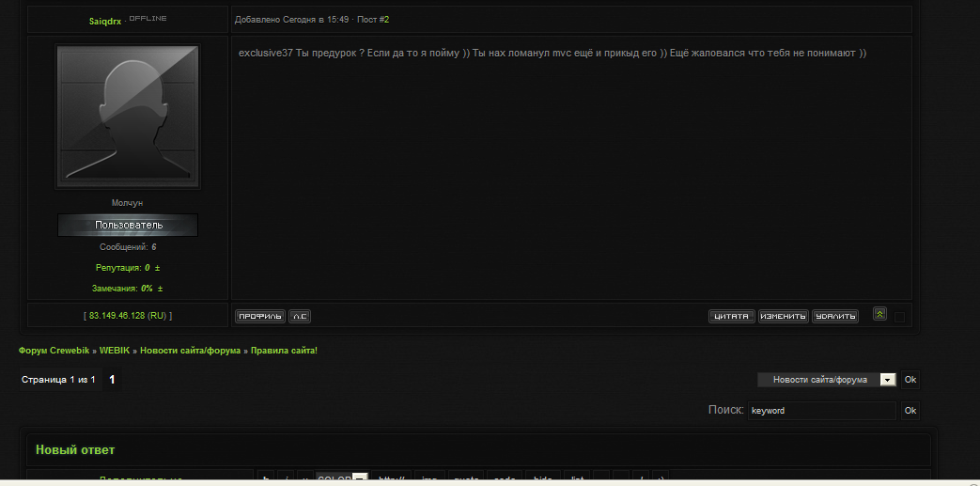The height and width of the screenshot is (486, 980).
Task: Change reputation with ± next to Репутация
Action: pos(158,268)
